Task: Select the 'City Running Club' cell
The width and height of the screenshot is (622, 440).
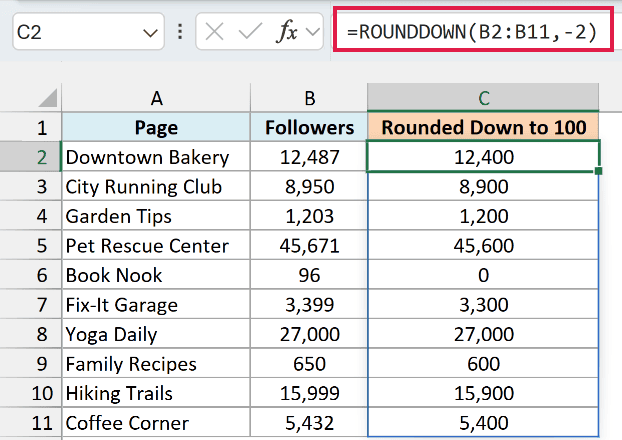Action: pyautogui.click(x=156, y=186)
